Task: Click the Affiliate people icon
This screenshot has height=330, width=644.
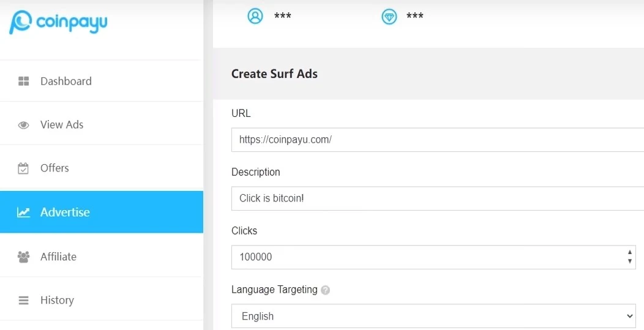Action: click(23, 257)
